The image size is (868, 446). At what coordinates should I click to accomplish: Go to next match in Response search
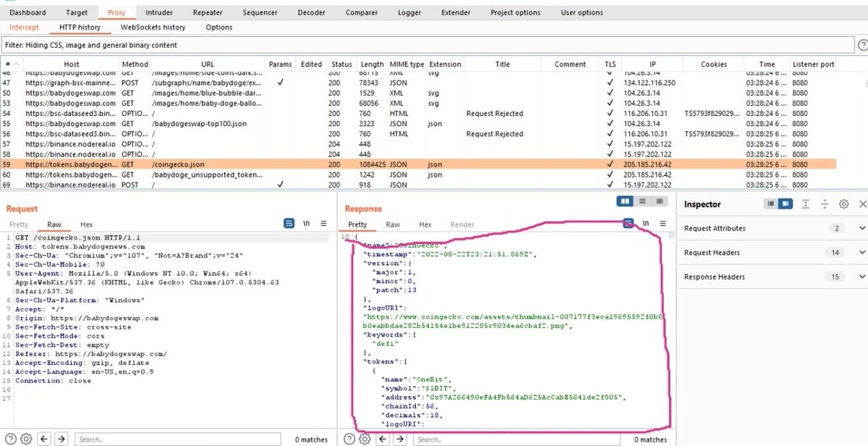[x=400, y=439]
